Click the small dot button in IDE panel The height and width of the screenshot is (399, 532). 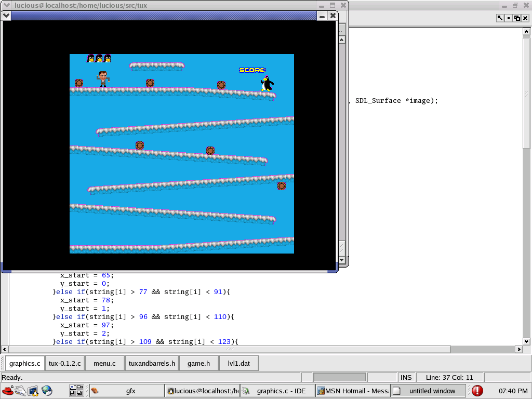(509, 18)
